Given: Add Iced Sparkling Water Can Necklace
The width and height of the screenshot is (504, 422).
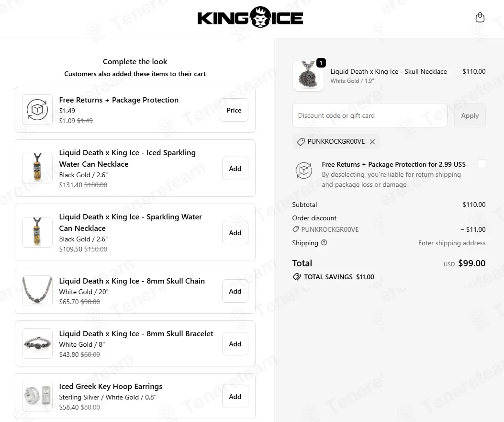Looking at the screenshot, I should pyautogui.click(x=235, y=169).
